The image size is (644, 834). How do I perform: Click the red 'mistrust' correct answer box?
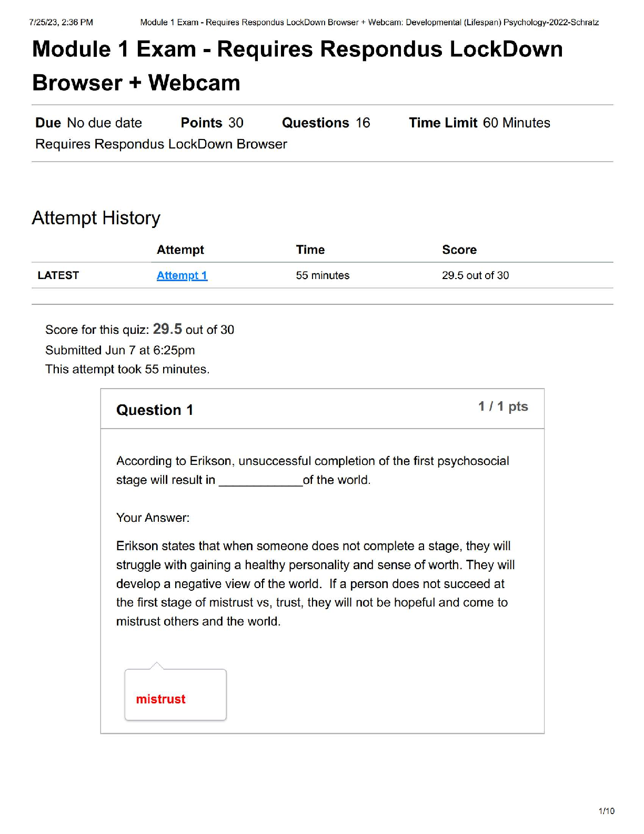click(175, 694)
